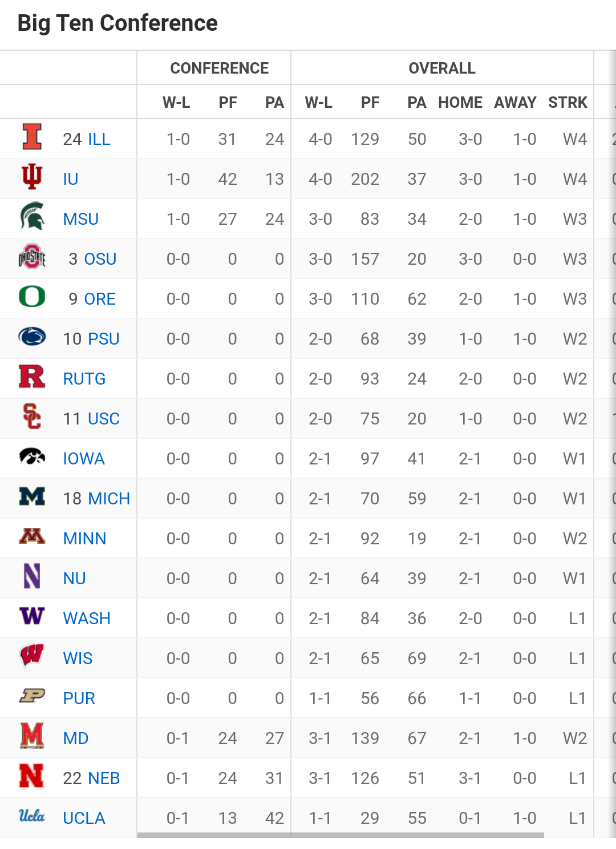Image resolution: width=616 pixels, height=849 pixels.
Task: Open the RUTG team link
Action: (x=84, y=379)
